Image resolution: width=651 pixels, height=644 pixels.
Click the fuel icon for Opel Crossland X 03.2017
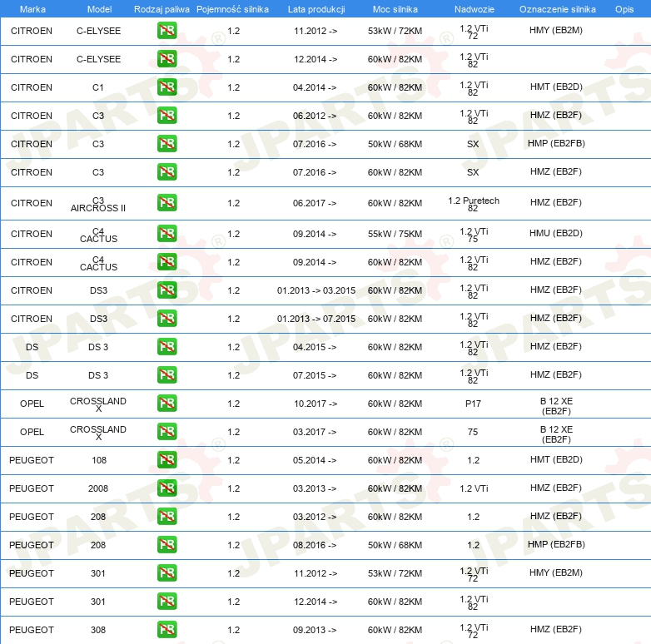(166, 432)
